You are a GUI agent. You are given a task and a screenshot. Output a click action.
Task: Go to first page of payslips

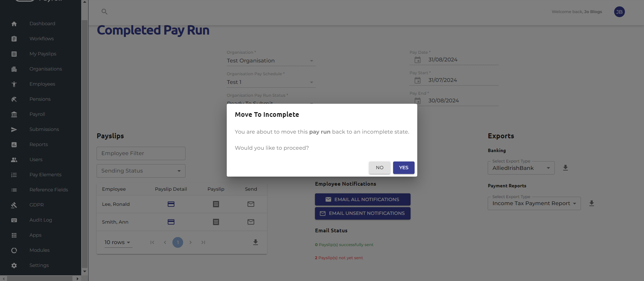(152, 242)
